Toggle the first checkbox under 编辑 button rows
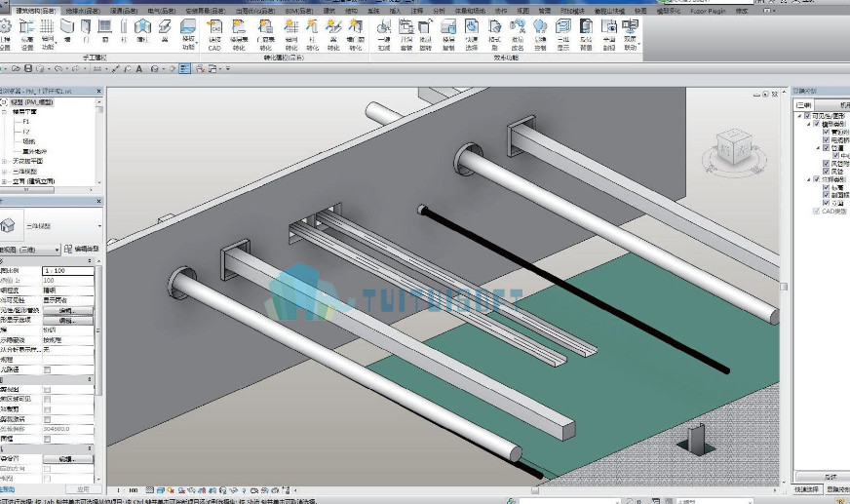Viewport: 850px width, 504px height. tap(47, 369)
